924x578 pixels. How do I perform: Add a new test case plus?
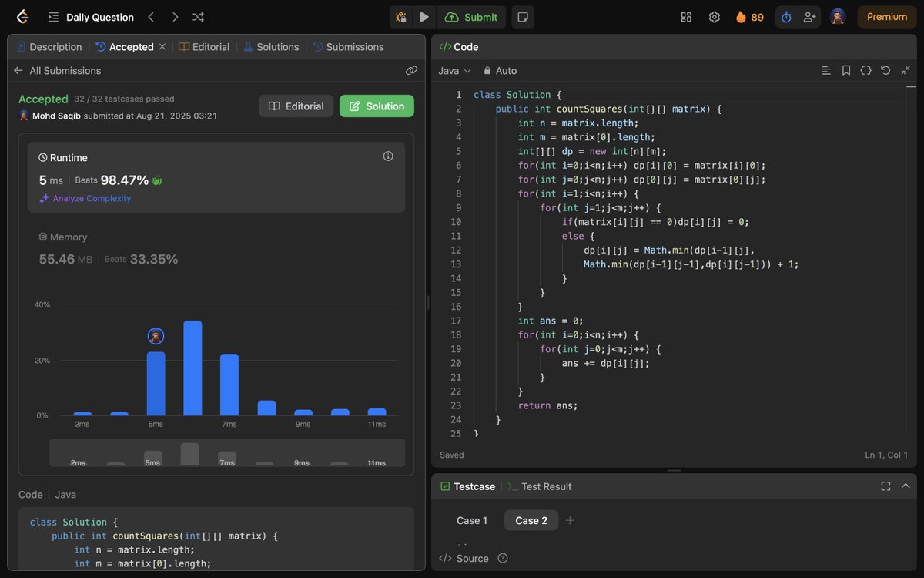click(570, 520)
